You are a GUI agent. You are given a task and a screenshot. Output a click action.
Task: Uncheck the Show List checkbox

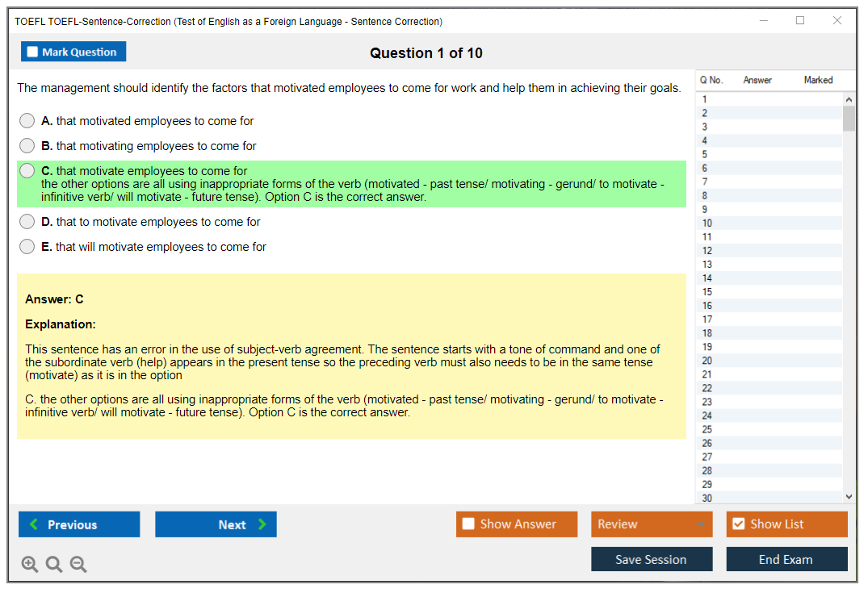click(x=738, y=524)
